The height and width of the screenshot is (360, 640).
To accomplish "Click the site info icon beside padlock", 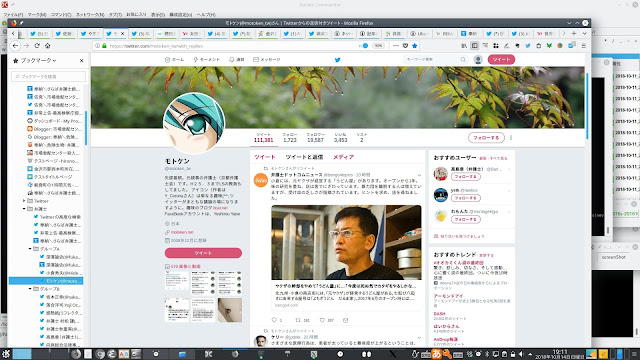I will pyautogui.click(x=97, y=46).
